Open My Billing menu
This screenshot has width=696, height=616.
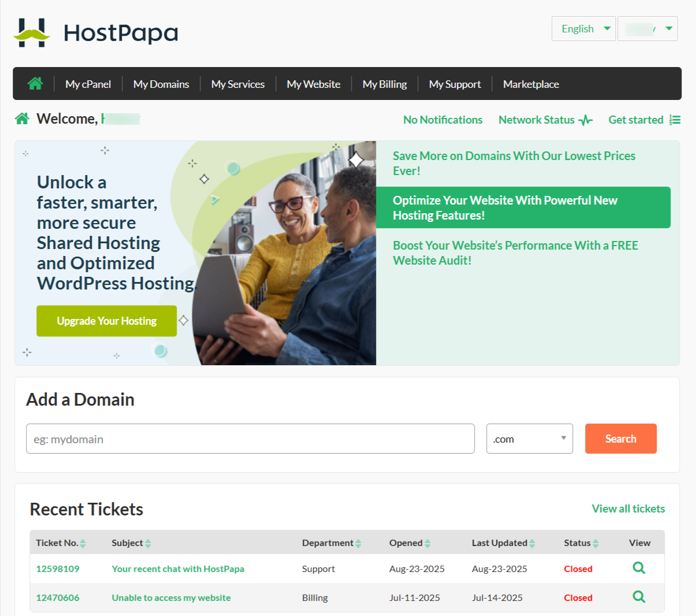[x=385, y=84]
